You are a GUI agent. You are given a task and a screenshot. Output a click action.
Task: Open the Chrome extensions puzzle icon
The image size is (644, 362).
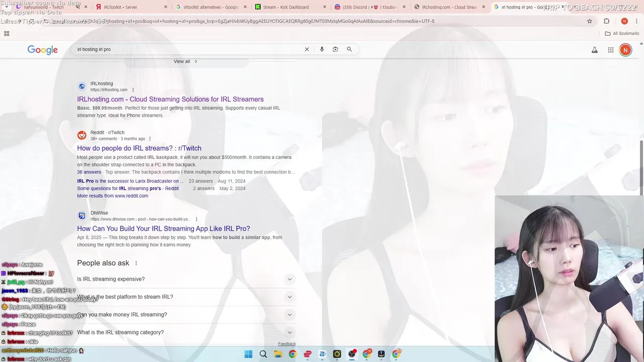(606, 21)
